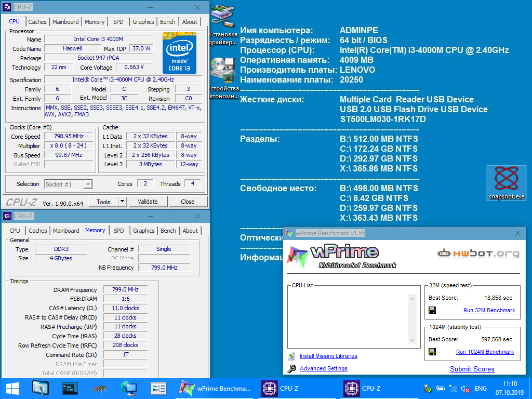This screenshot has height=399, width=532.
Task: Open Advanced Settings link in wPrime
Action: point(324,368)
